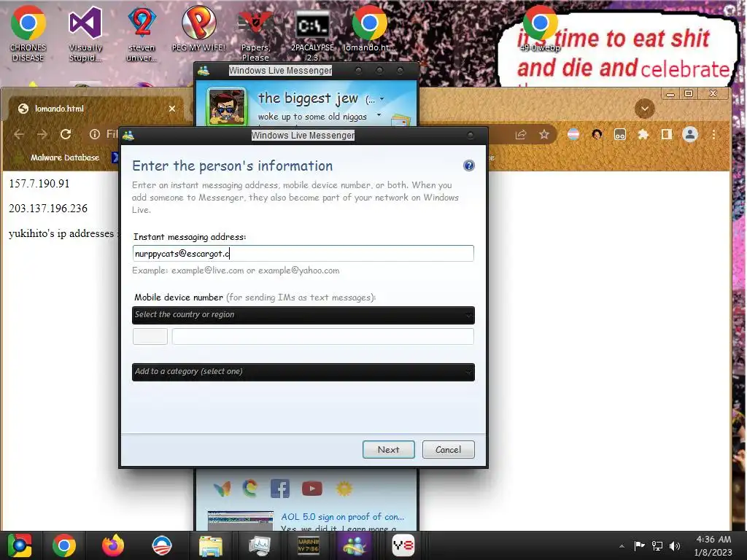Image resolution: width=747 pixels, height=560 pixels.
Task: Open Firefox from the taskbar
Action: 113,545
